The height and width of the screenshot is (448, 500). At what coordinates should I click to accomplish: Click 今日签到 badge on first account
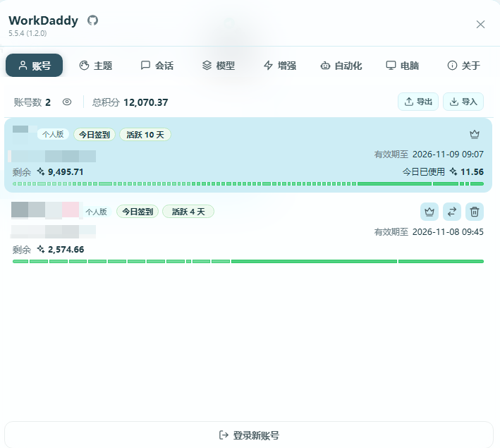tap(94, 135)
